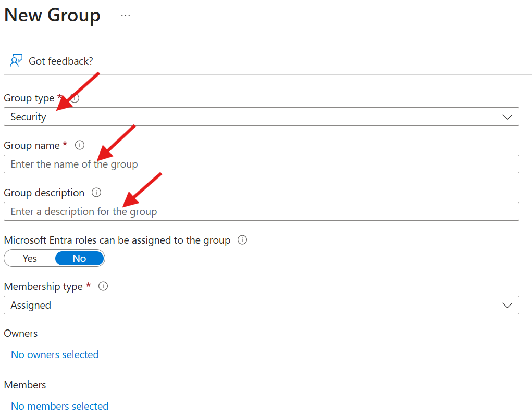532x419 pixels.
Task: Click the Members section label
Action: (x=25, y=385)
